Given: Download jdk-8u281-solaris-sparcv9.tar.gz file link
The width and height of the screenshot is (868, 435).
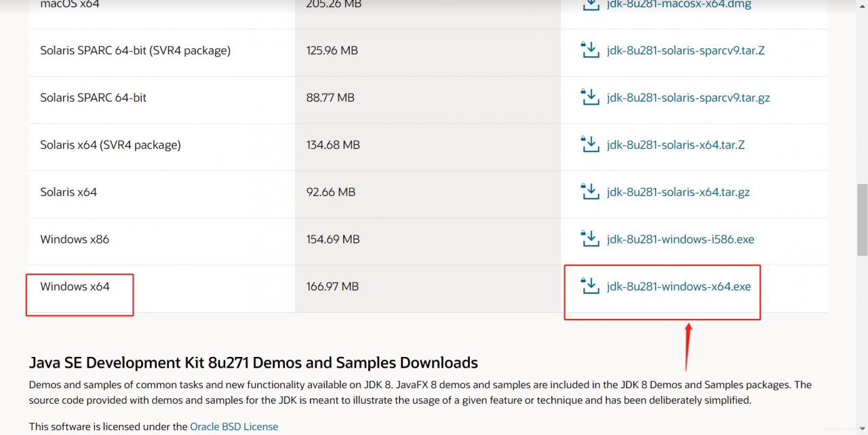Looking at the screenshot, I should [688, 98].
